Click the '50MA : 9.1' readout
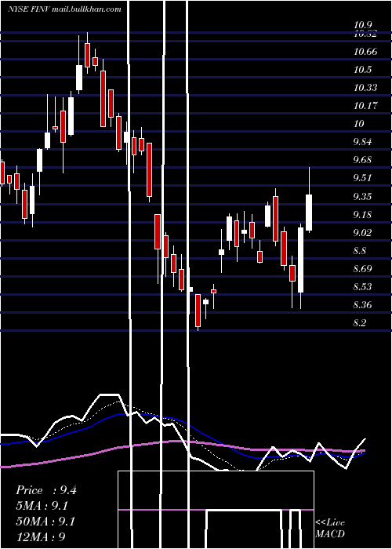Viewport: 392px width, 549px height. tap(45, 522)
